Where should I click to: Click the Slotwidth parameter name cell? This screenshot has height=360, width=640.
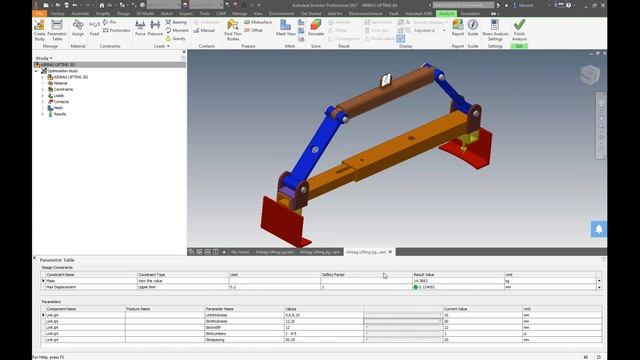[x=244, y=327]
